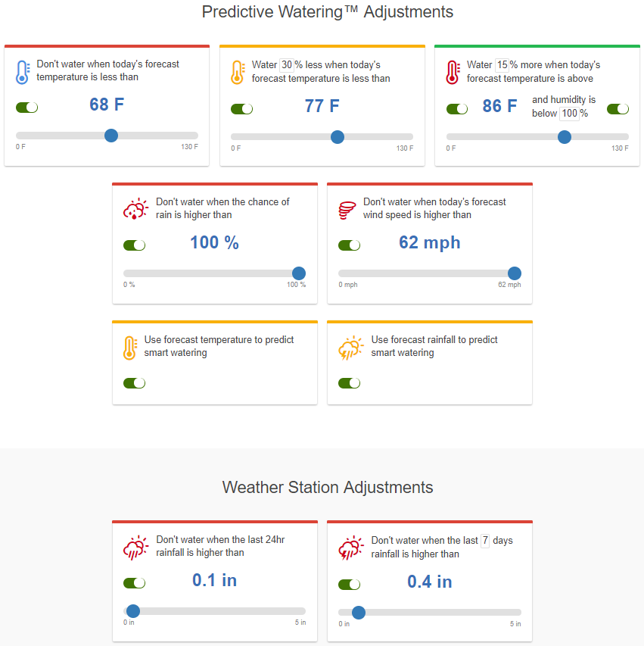
Task: Click the blue cold thermometer icon
Action: (23, 72)
